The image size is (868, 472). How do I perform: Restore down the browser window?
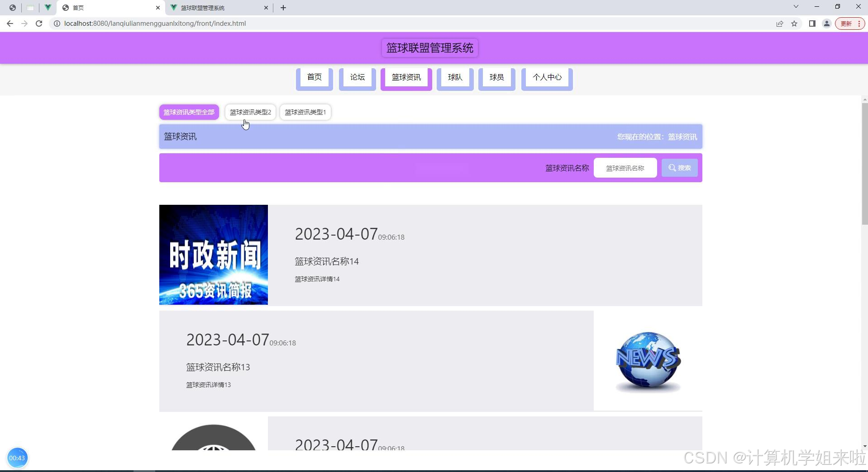pyautogui.click(x=838, y=7)
